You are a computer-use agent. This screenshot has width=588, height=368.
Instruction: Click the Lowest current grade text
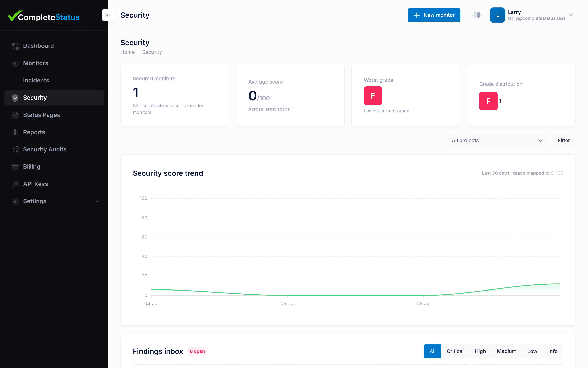click(x=386, y=111)
